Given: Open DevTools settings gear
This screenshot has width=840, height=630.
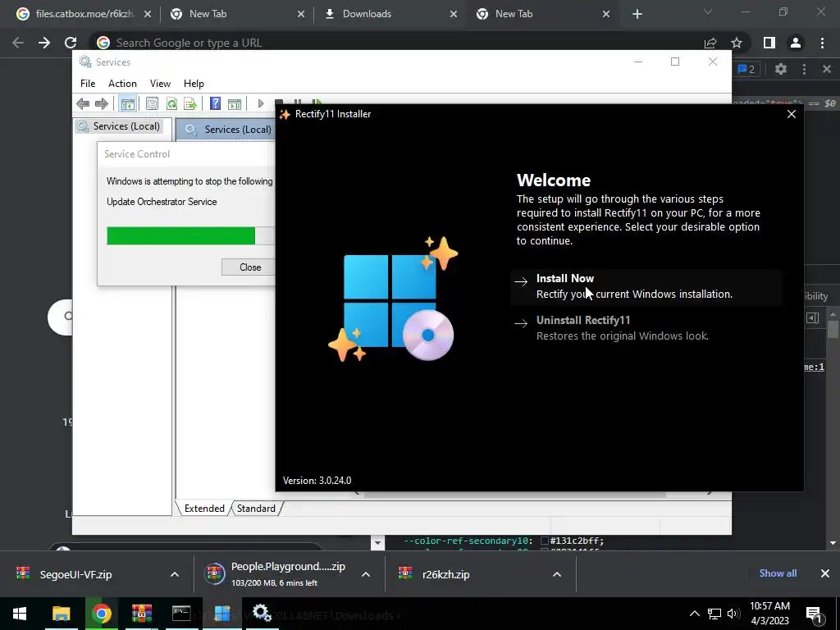Looking at the screenshot, I should pyautogui.click(x=781, y=69).
